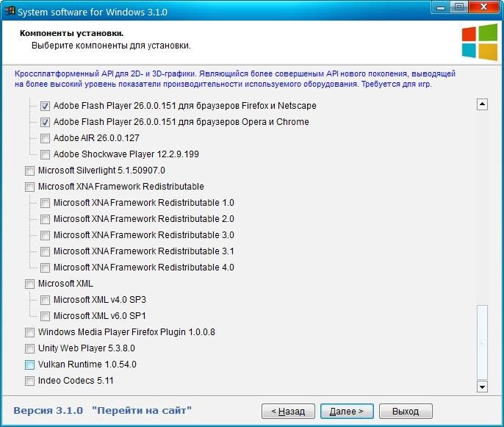Uncheck Adobe Flash Player for Firefox and Netscape
Screen dimensions: 504x427
click(45, 106)
